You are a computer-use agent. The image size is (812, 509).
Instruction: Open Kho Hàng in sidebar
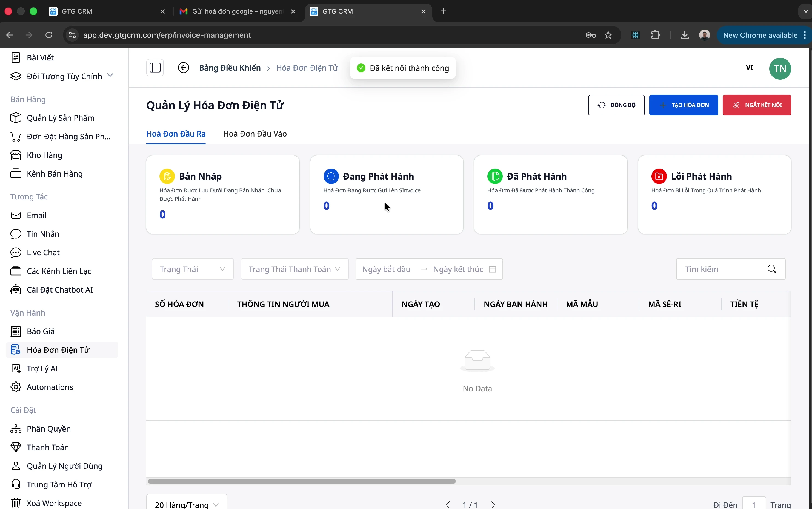44,155
